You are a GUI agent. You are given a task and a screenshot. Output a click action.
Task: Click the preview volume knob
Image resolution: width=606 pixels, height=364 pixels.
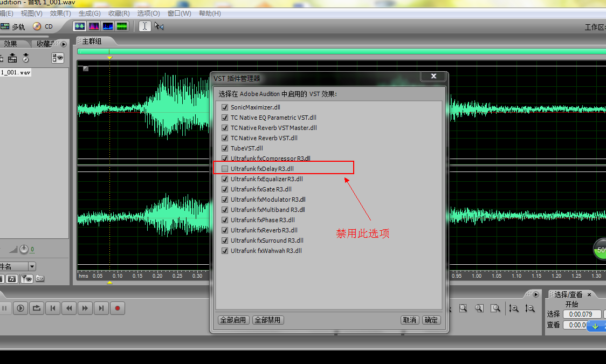(x=24, y=250)
